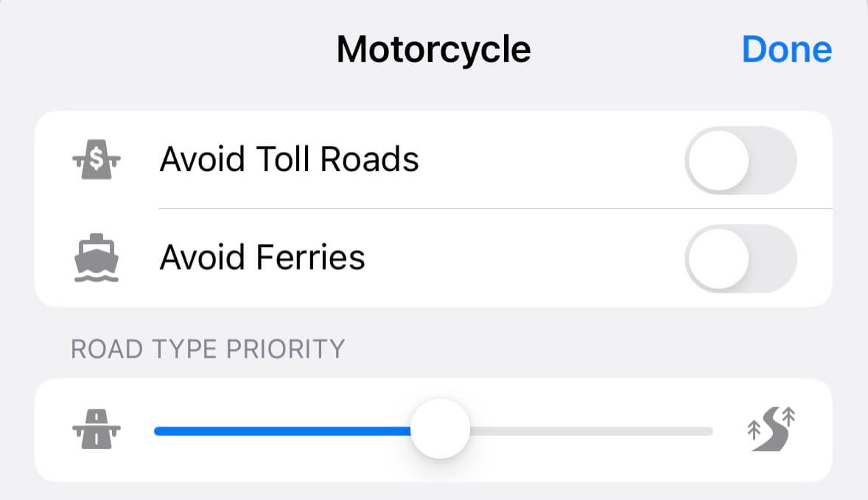
Task: Tap the blue filled portion of the slider track
Action: 287,430
